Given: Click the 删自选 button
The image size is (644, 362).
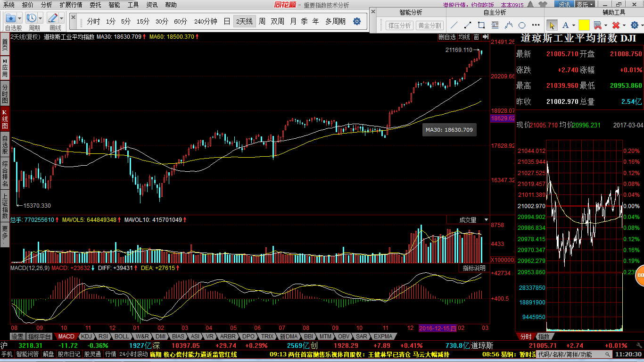Looking at the screenshot, I should pos(447,37).
